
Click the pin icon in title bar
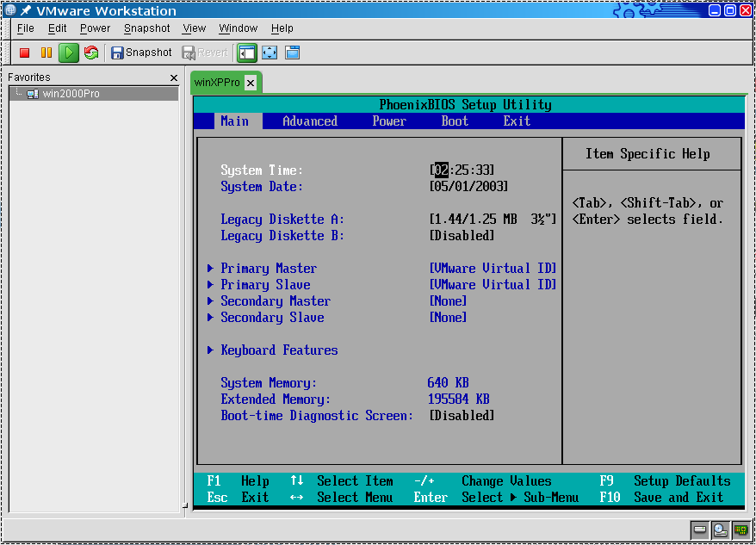[26, 10]
